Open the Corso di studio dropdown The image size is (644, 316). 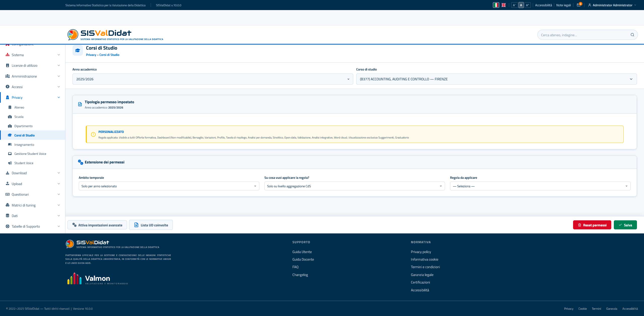click(x=496, y=79)
